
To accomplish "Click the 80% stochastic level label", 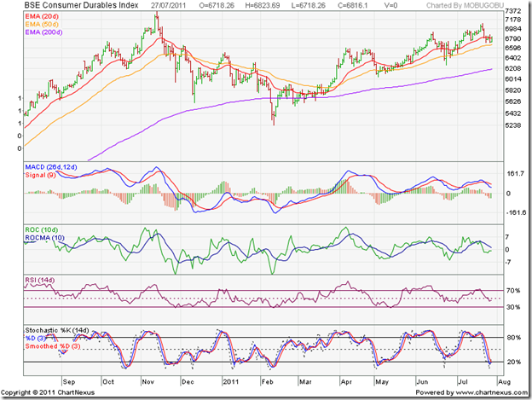I will click(x=514, y=337).
